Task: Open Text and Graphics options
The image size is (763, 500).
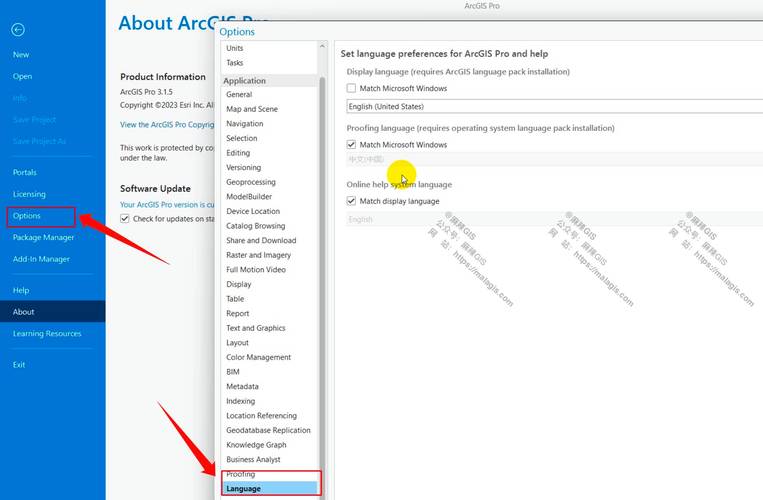Action: tap(256, 328)
